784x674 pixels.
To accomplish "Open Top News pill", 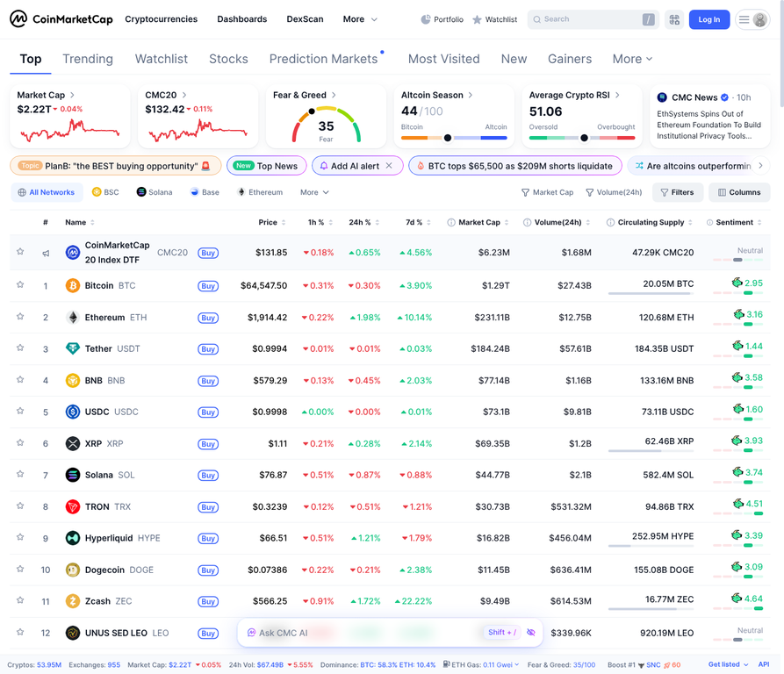I will tap(266, 166).
